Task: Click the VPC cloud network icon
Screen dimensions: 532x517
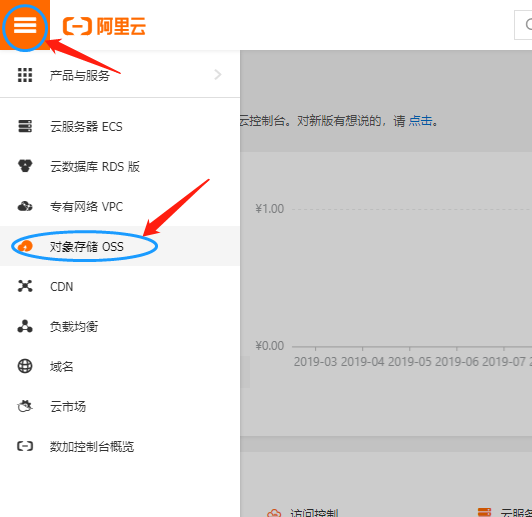Action: (x=25, y=206)
